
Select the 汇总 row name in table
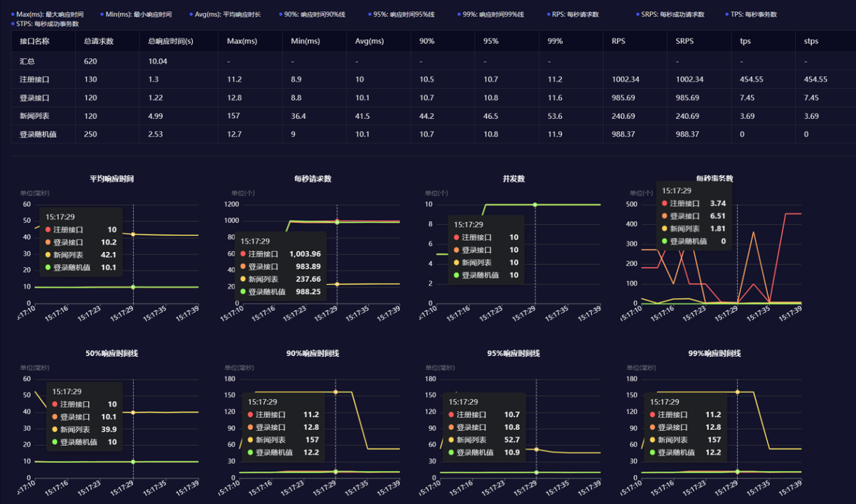(27, 62)
